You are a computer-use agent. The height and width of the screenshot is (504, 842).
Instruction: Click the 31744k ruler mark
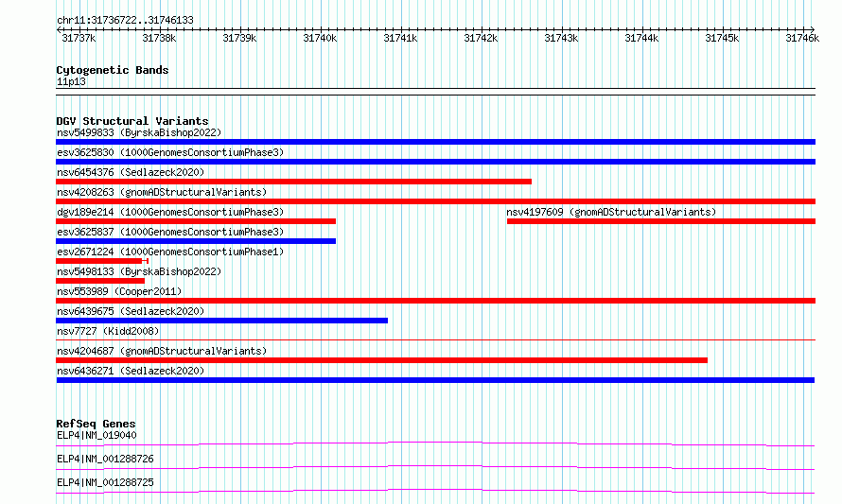click(x=641, y=38)
